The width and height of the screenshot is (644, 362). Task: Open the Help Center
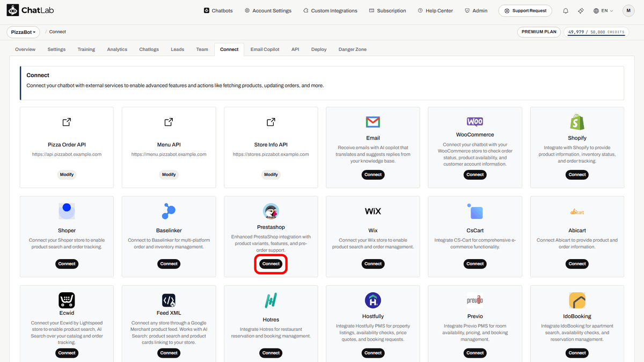(435, 11)
